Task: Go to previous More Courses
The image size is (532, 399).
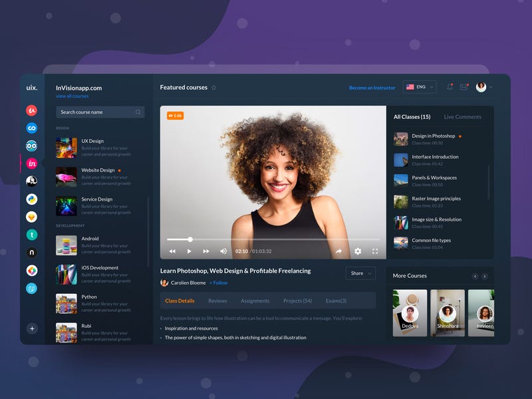Action: 475,276
